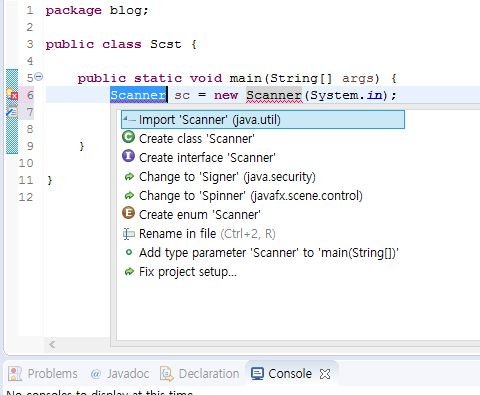This screenshot has width=480, height=395.
Task: Choose Create class 'Scanner' proposal
Action: pos(197,139)
